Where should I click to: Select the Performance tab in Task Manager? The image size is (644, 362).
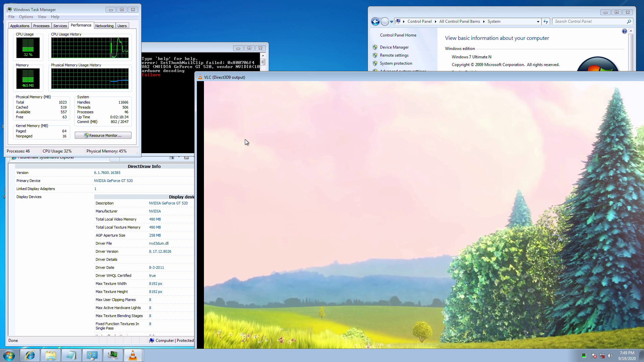point(81,25)
